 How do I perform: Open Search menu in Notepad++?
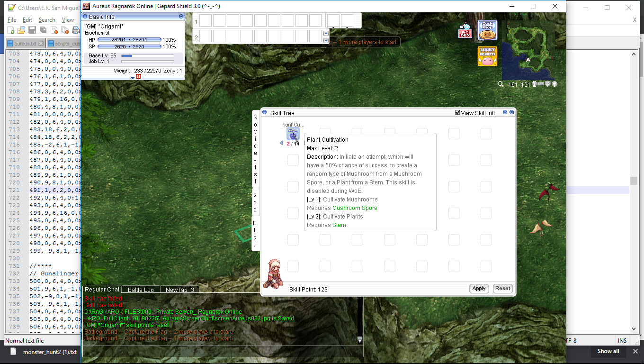click(47, 20)
